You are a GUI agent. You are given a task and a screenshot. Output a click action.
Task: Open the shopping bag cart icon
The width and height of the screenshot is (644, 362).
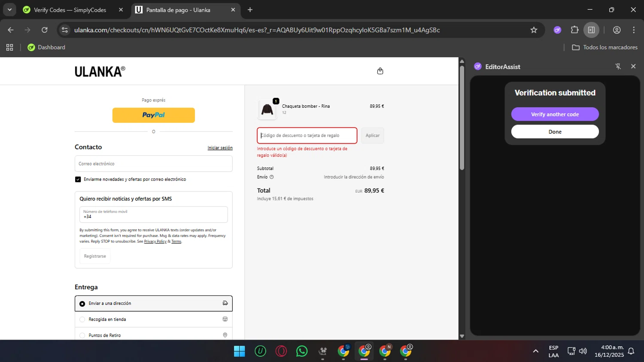pyautogui.click(x=380, y=71)
